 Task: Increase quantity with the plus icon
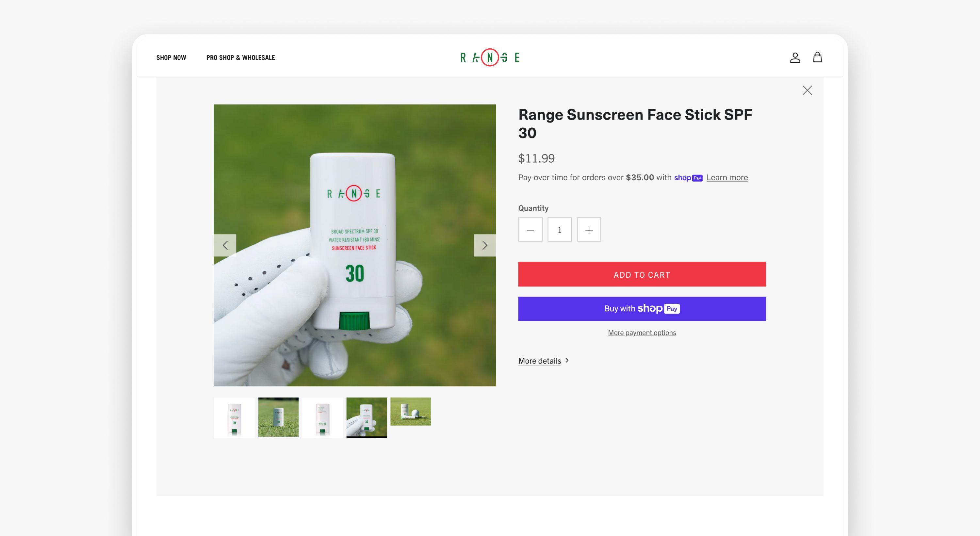click(589, 230)
